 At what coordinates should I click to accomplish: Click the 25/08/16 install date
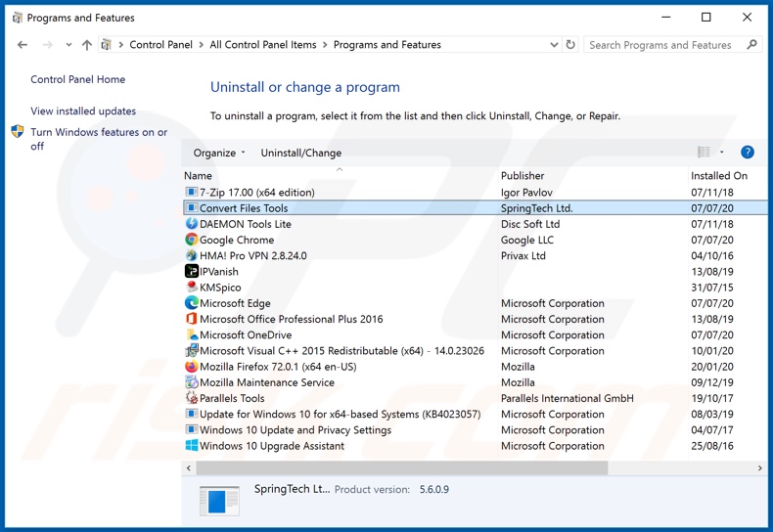point(712,446)
